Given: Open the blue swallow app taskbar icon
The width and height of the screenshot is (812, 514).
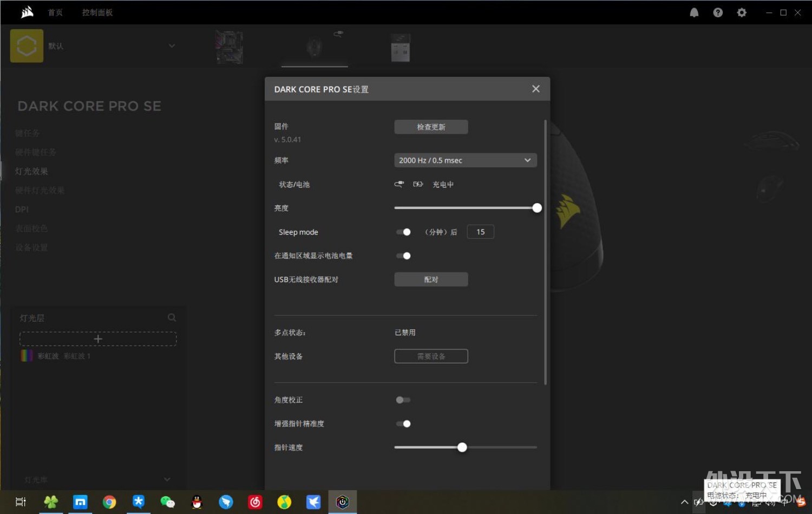Looking at the screenshot, I should click(313, 502).
